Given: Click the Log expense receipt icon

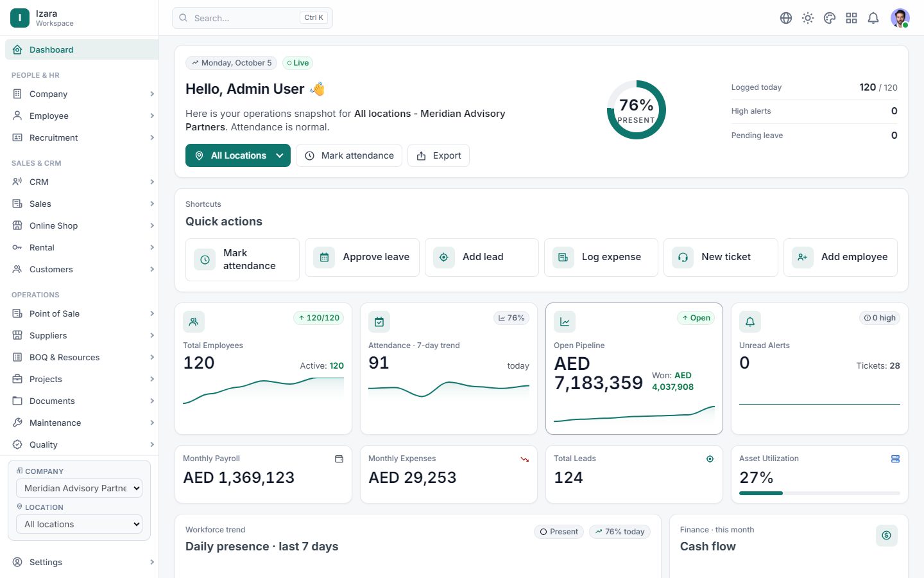Looking at the screenshot, I should (x=563, y=258).
